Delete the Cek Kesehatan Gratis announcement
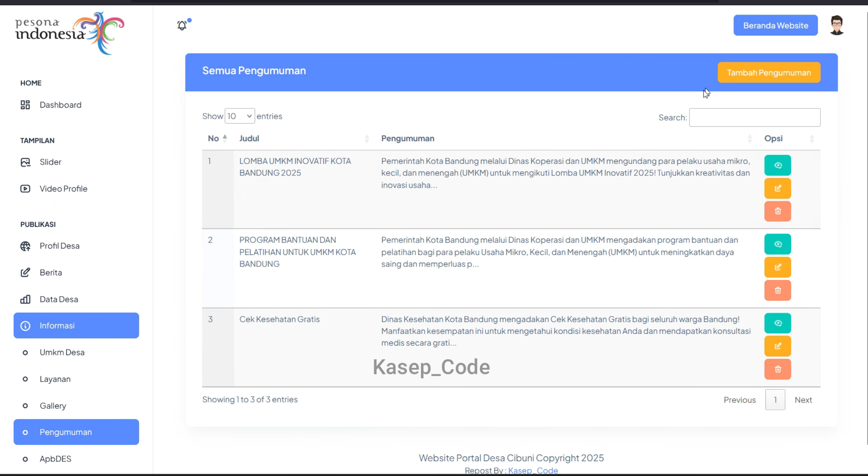The image size is (868, 476). (777, 369)
